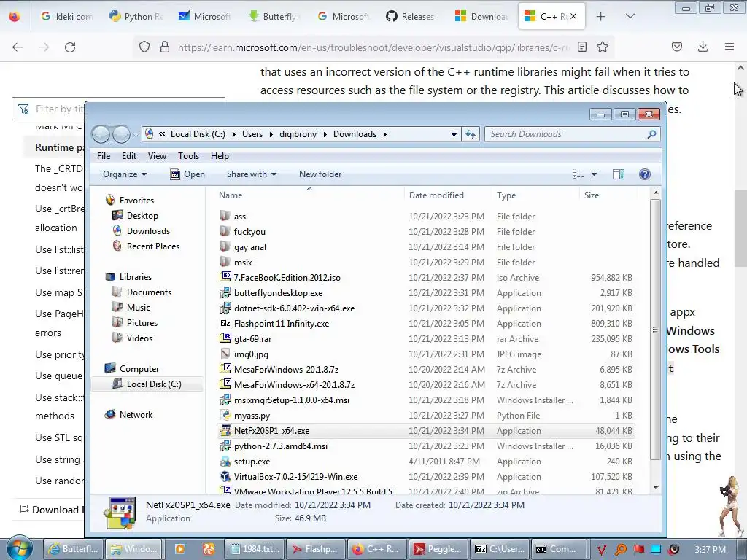Viewport: 747px width, 560px height.
Task: Open Explorer help question mark icon
Action: tap(645, 174)
